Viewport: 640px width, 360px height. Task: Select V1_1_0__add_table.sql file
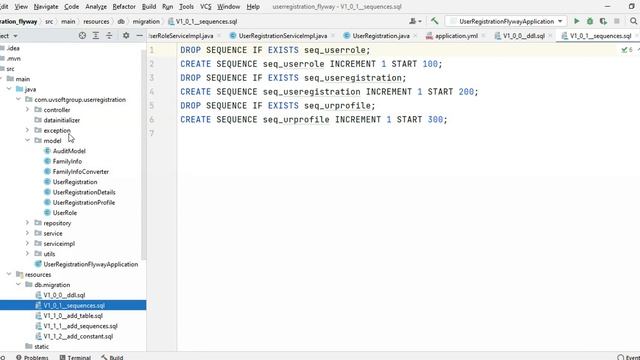[73, 316]
